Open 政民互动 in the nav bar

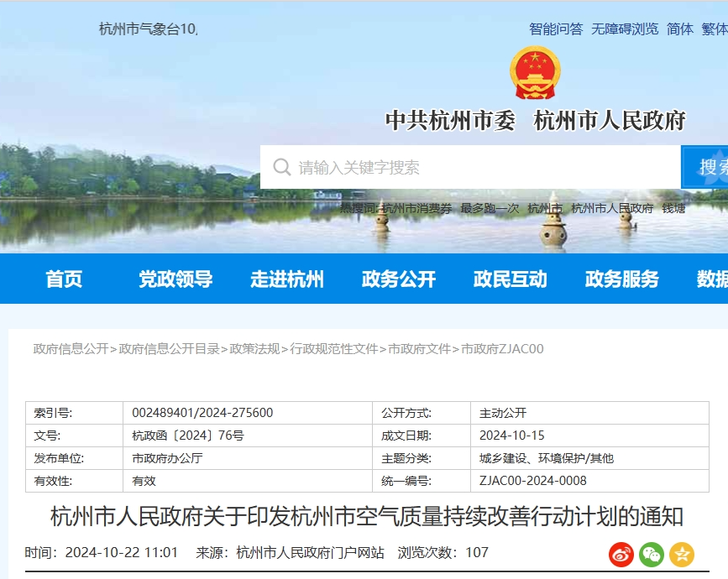(511, 279)
